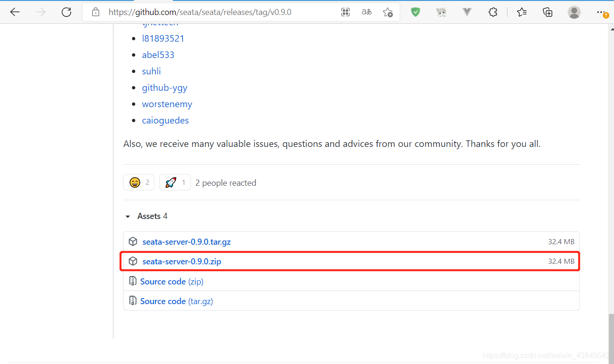Open contributor github-ygy profile
Image resolution: width=614 pixels, height=364 pixels.
click(165, 87)
